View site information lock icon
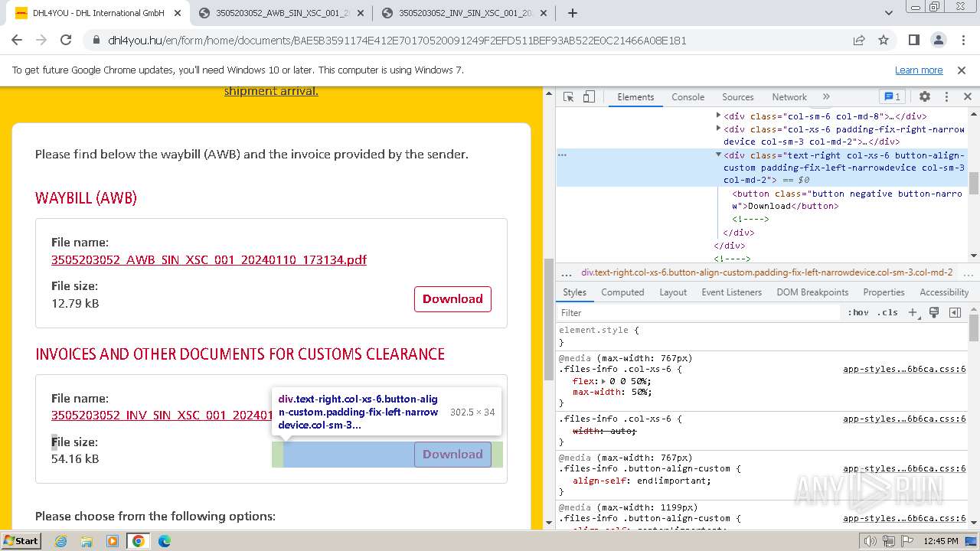The image size is (980, 551). 96,41
